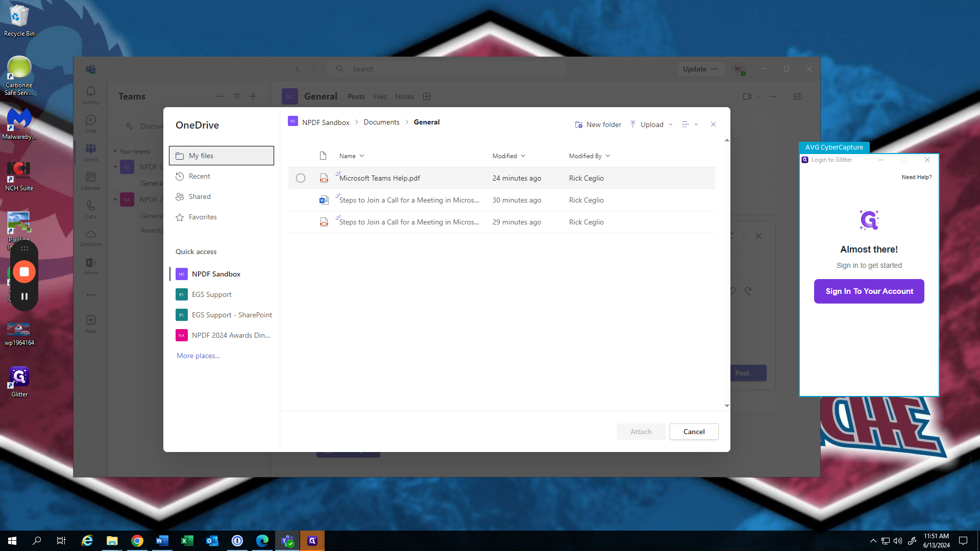
Task: Click the Upload button
Action: coord(647,124)
